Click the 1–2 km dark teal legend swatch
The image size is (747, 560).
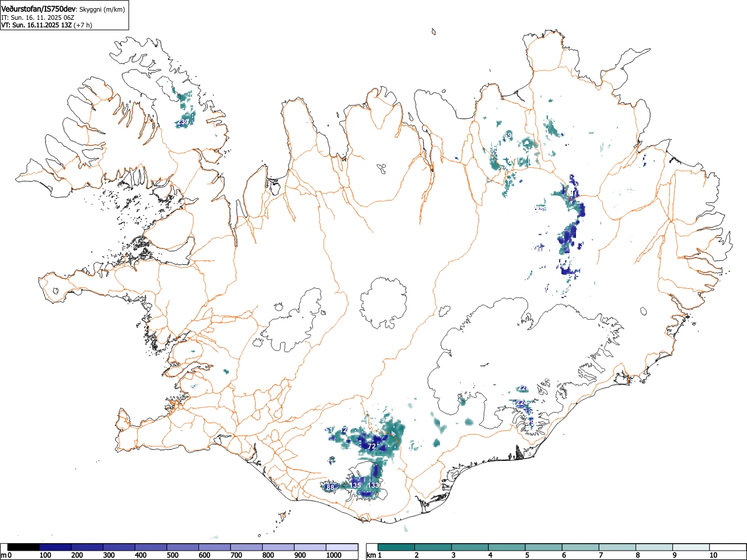[396, 547]
